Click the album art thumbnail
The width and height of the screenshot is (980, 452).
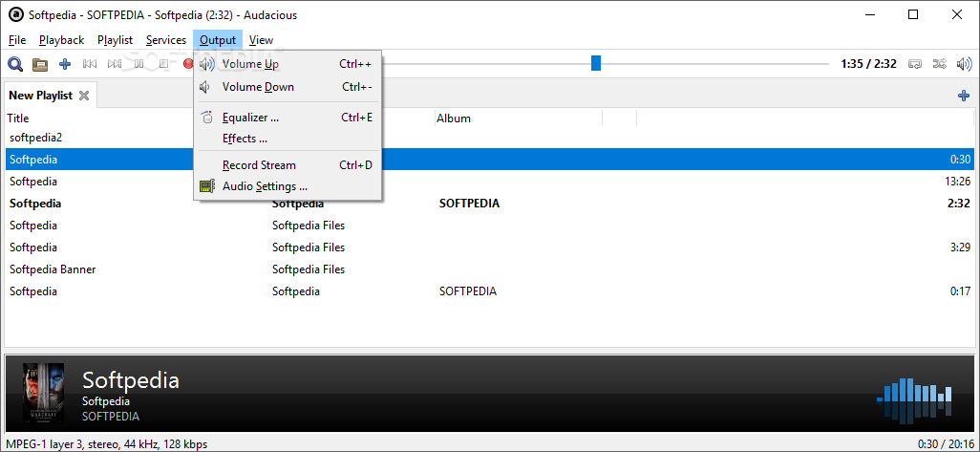(x=43, y=394)
